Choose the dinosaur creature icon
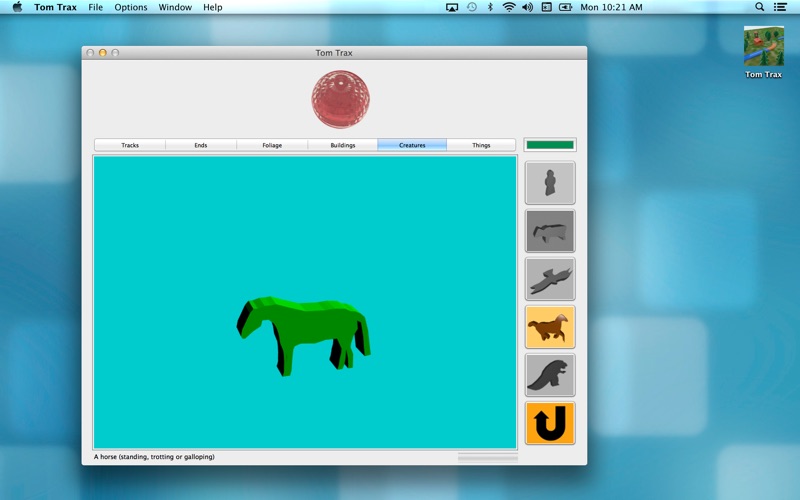 click(550, 375)
